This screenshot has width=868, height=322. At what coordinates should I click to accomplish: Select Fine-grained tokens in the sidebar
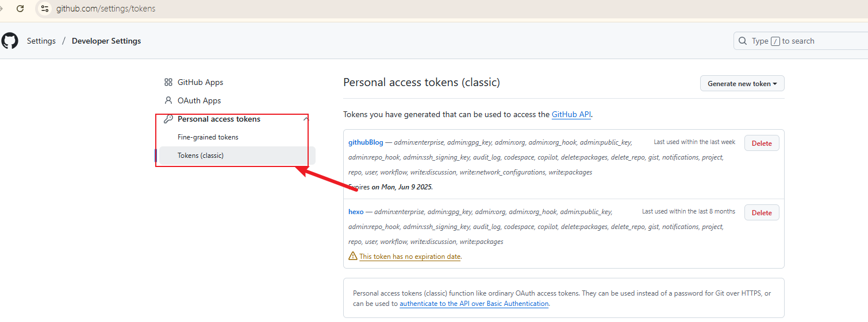coord(208,137)
